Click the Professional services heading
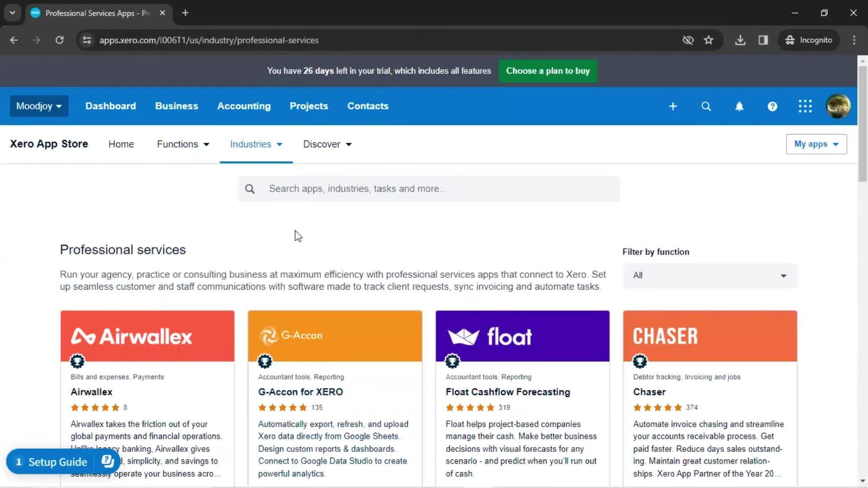Image resolution: width=868 pixels, height=488 pixels. pos(123,250)
